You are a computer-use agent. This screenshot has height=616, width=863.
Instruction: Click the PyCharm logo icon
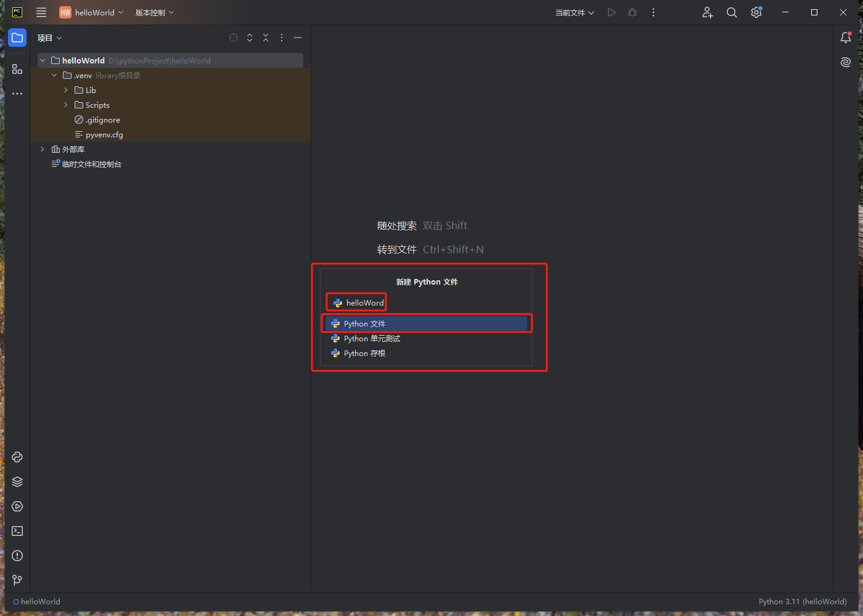(x=17, y=12)
